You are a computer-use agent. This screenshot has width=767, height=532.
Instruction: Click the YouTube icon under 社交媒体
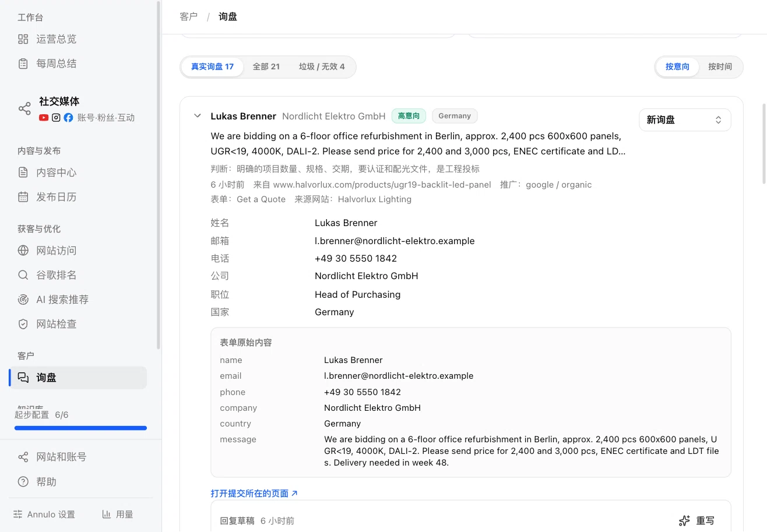pyautogui.click(x=44, y=118)
